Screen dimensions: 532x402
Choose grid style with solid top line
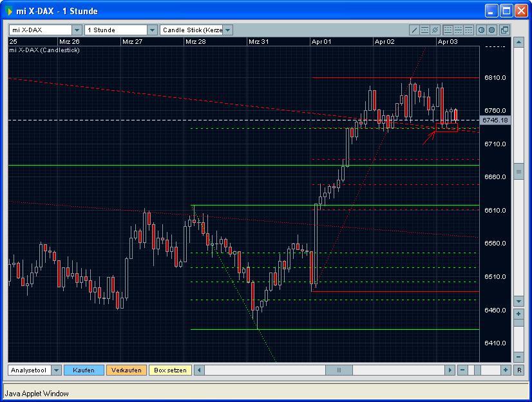[x=468, y=30]
